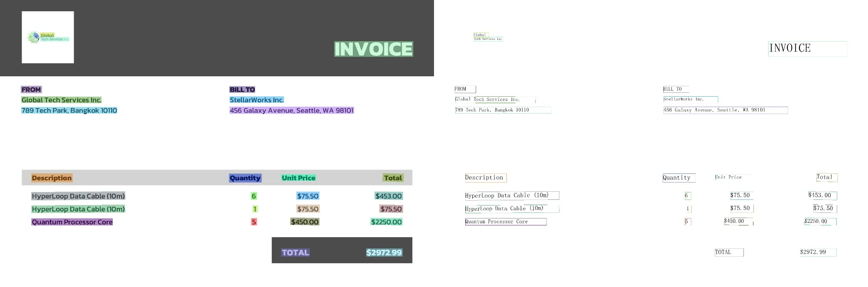Click the orange-highlighted Description column header
The height and width of the screenshot is (287, 868).
[x=52, y=178]
